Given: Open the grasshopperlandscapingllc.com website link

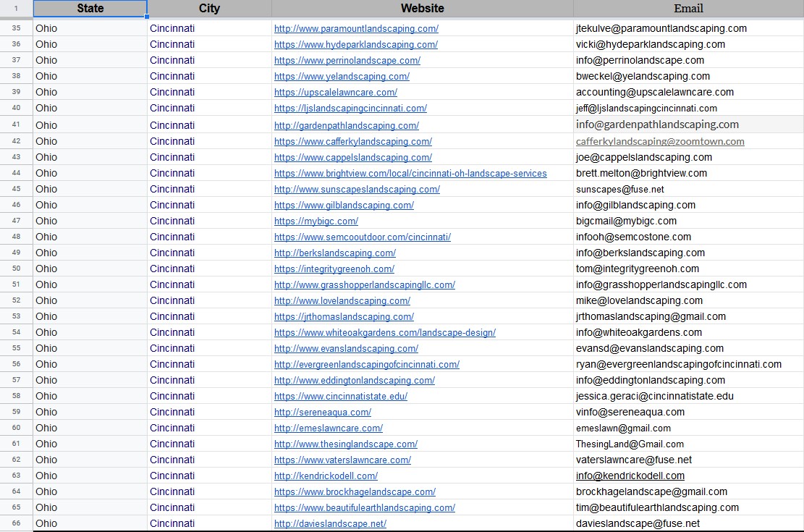Looking at the screenshot, I should coord(365,284).
